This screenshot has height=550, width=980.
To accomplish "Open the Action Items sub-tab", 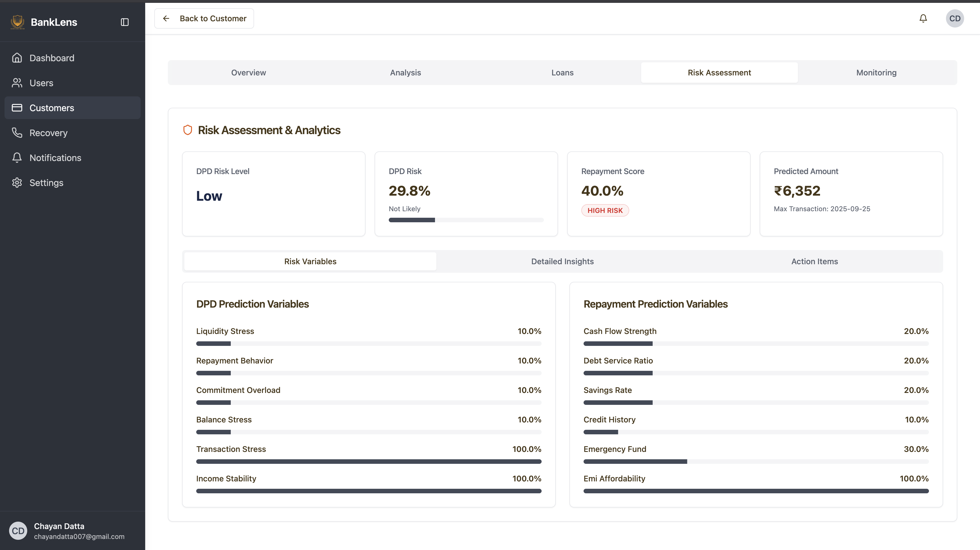I will click(814, 261).
